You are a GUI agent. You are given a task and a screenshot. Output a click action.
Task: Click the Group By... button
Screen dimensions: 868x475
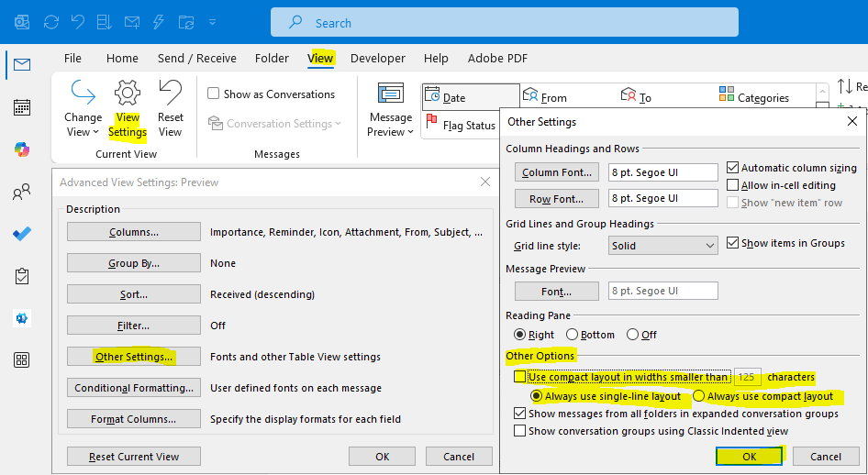pyautogui.click(x=134, y=262)
